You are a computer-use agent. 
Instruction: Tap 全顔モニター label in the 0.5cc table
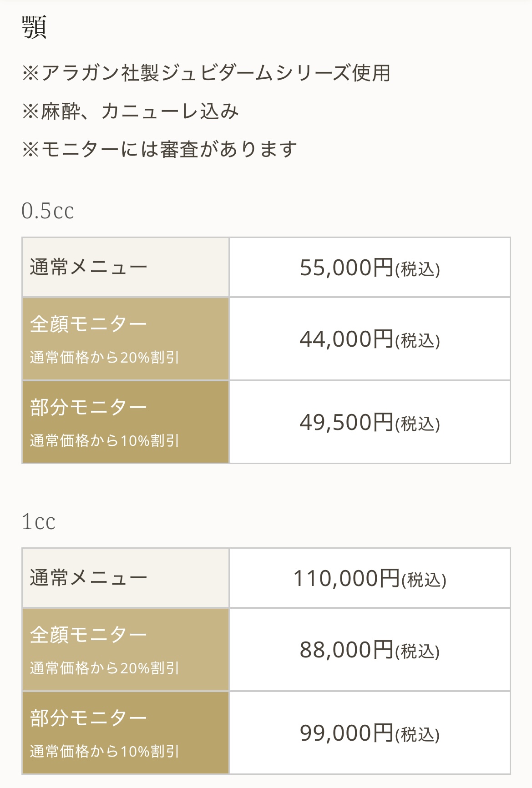click(x=89, y=324)
